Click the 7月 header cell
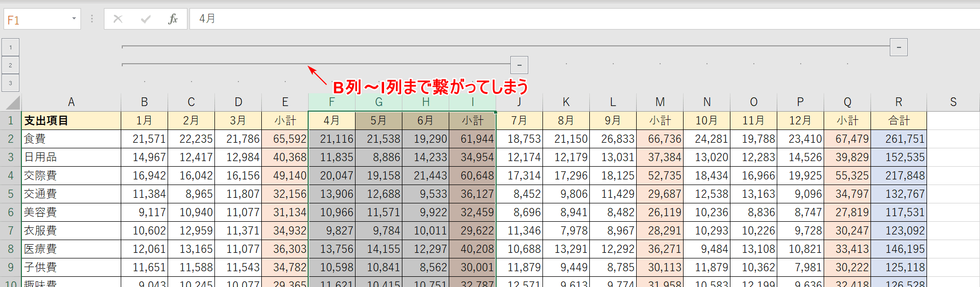Viewport: 980px width, 287px height. (519, 121)
